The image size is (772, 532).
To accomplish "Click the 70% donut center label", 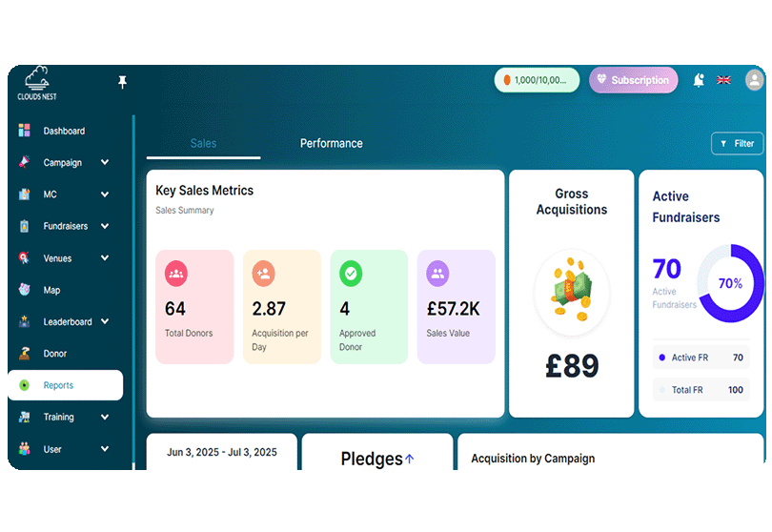I will pyautogui.click(x=730, y=284).
